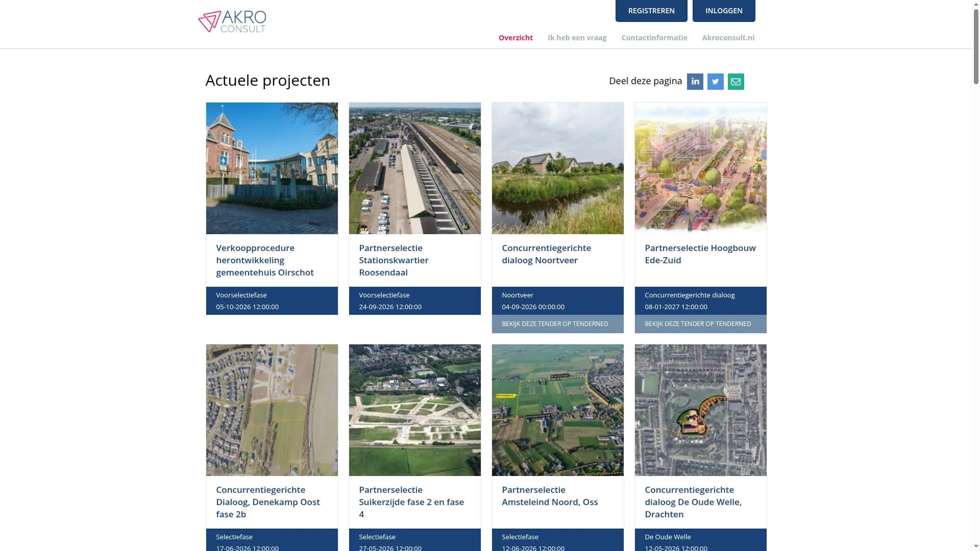Open 'Partnerselectie Suikerzijde fase 2 en fase 4' title
Viewport: 980px width, 551px height.
click(411, 502)
